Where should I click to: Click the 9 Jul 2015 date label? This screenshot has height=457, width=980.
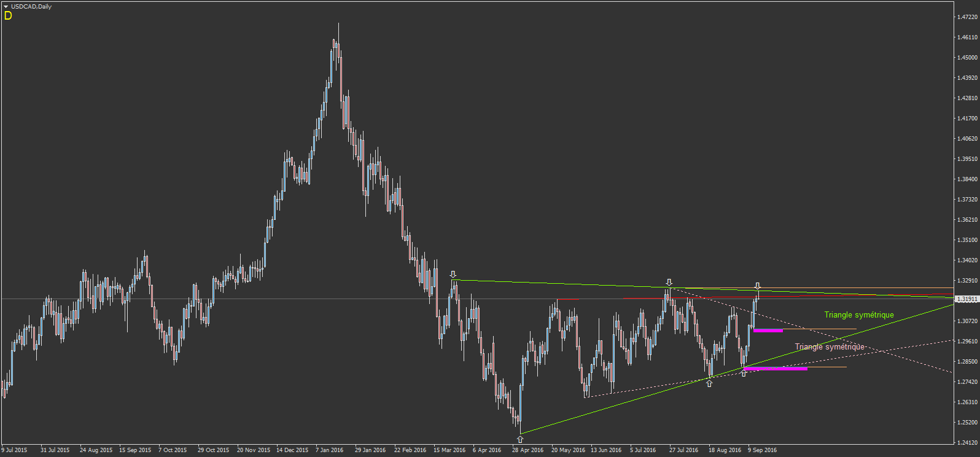click(x=15, y=450)
